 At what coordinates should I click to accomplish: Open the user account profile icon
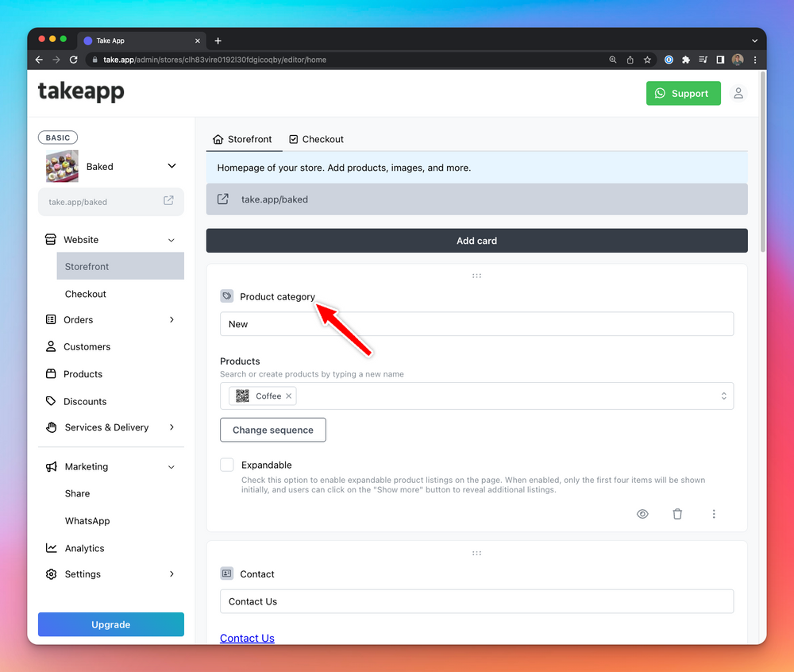coord(738,93)
